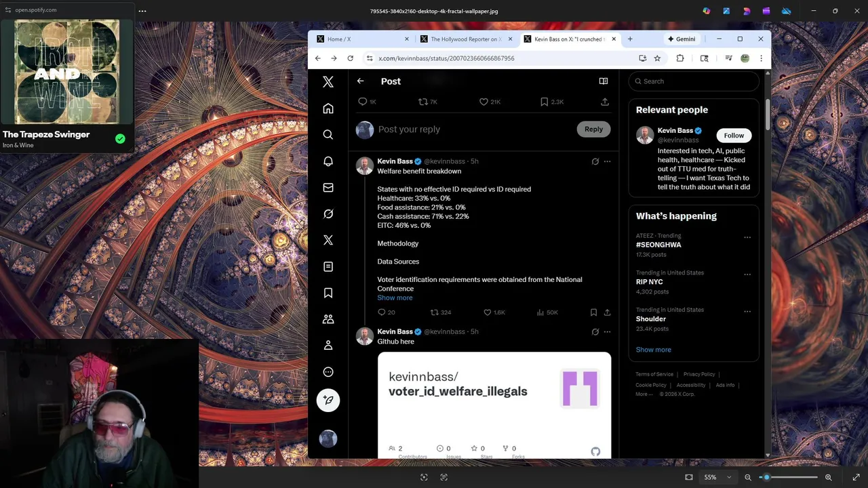View analytics showing 50K views
The width and height of the screenshot is (868, 488).
[x=547, y=312]
